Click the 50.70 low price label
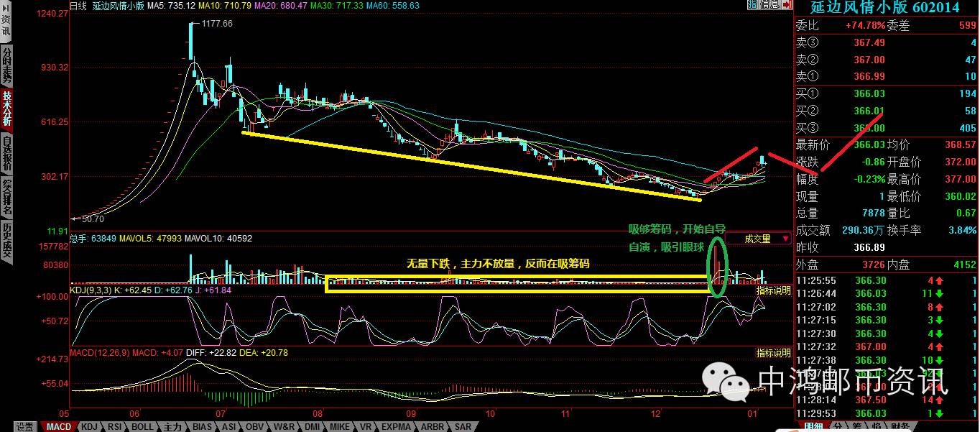Screen dimensions: 980x432 point(93,219)
